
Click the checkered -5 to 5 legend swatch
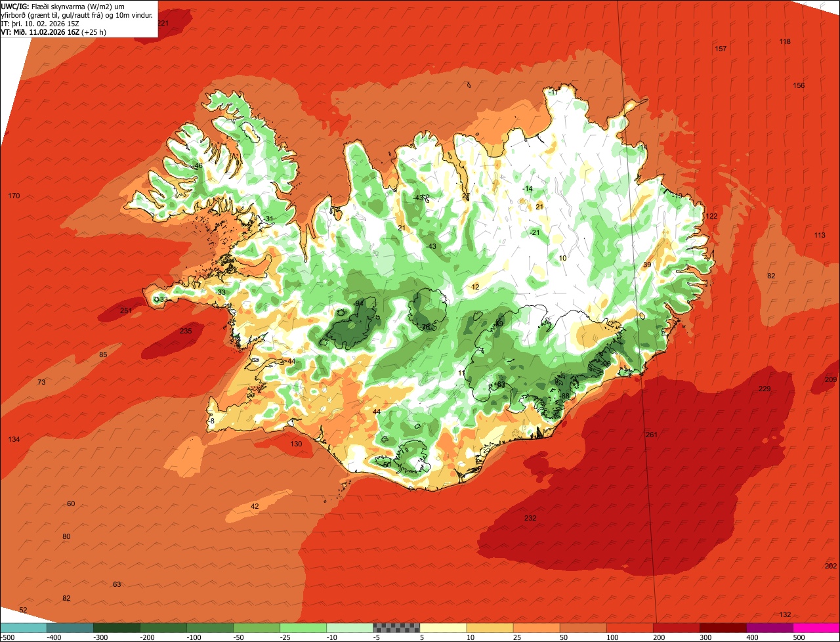pos(396,628)
